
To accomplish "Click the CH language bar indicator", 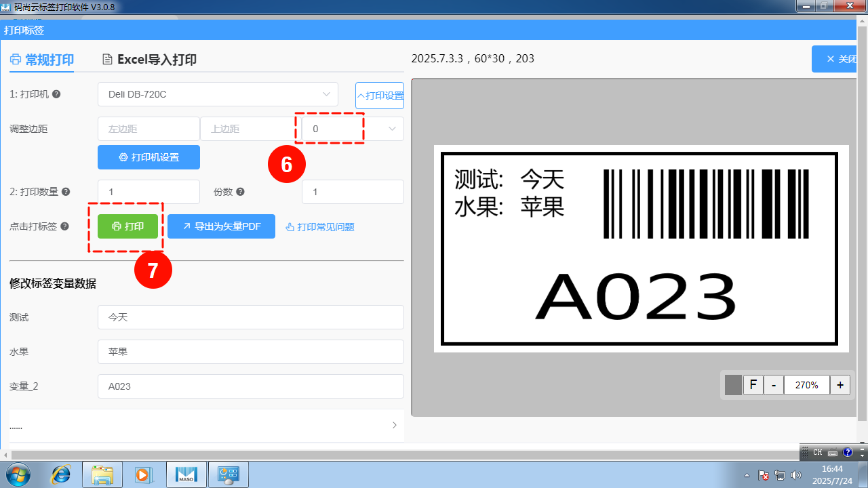I will coord(818,452).
